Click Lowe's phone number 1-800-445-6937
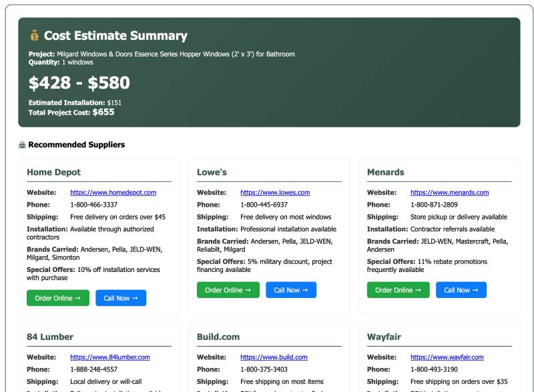This screenshot has height=392, width=534. click(x=264, y=205)
